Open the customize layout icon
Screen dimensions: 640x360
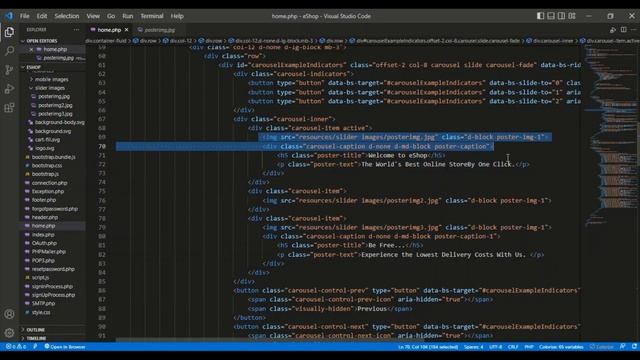point(572,16)
